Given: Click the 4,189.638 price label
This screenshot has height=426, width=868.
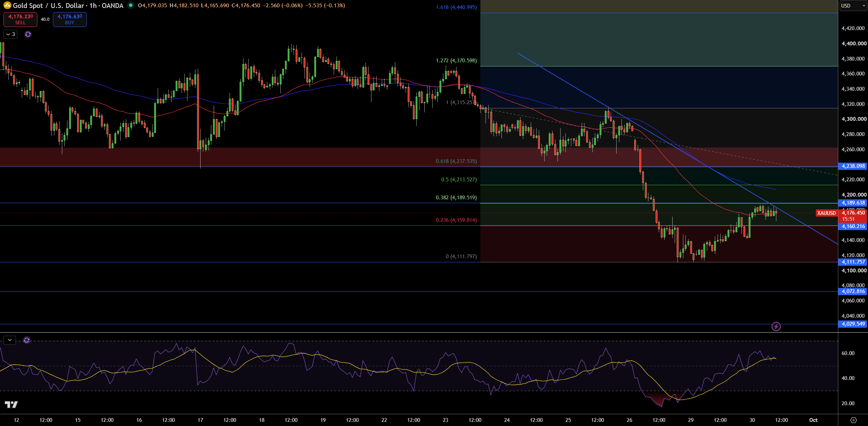Looking at the screenshot, I should pyautogui.click(x=853, y=203).
